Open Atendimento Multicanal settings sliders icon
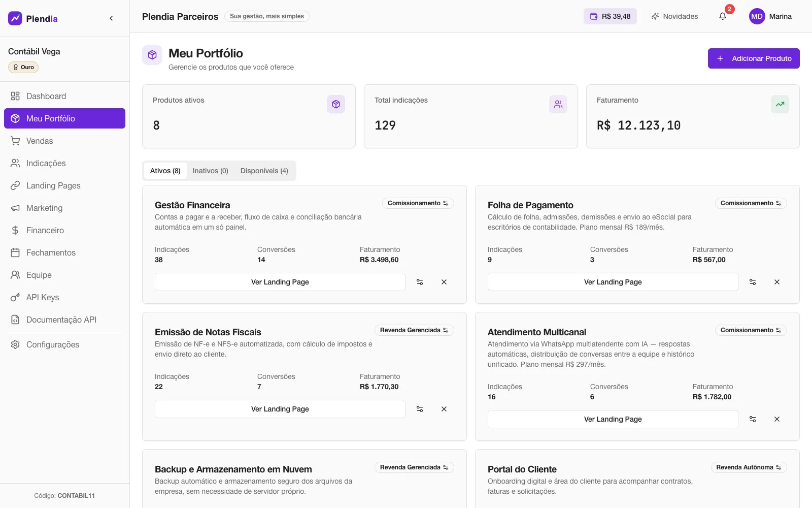This screenshot has height=508, width=812. [x=753, y=419]
